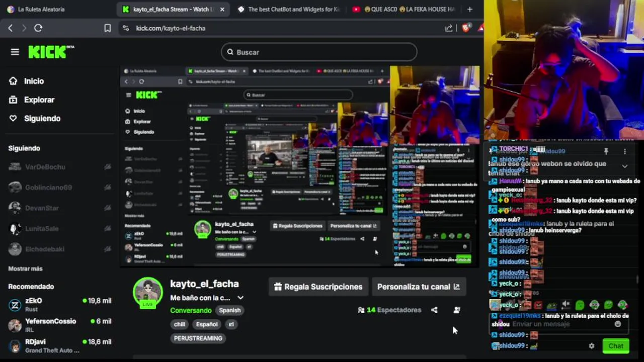Click the kayto_el_facha channel name
The height and width of the screenshot is (362, 644).
pyautogui.click(x=204, y=284)
